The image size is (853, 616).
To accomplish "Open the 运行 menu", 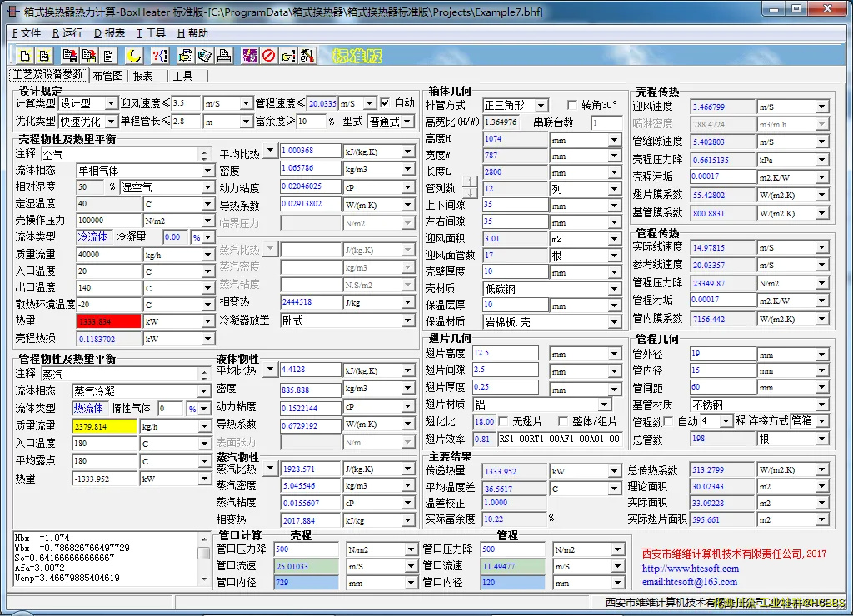I will (67, 33).
